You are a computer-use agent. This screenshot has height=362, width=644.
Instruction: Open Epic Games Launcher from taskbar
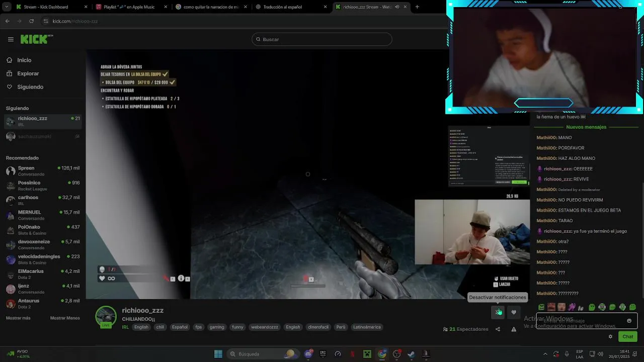[323, 354]
